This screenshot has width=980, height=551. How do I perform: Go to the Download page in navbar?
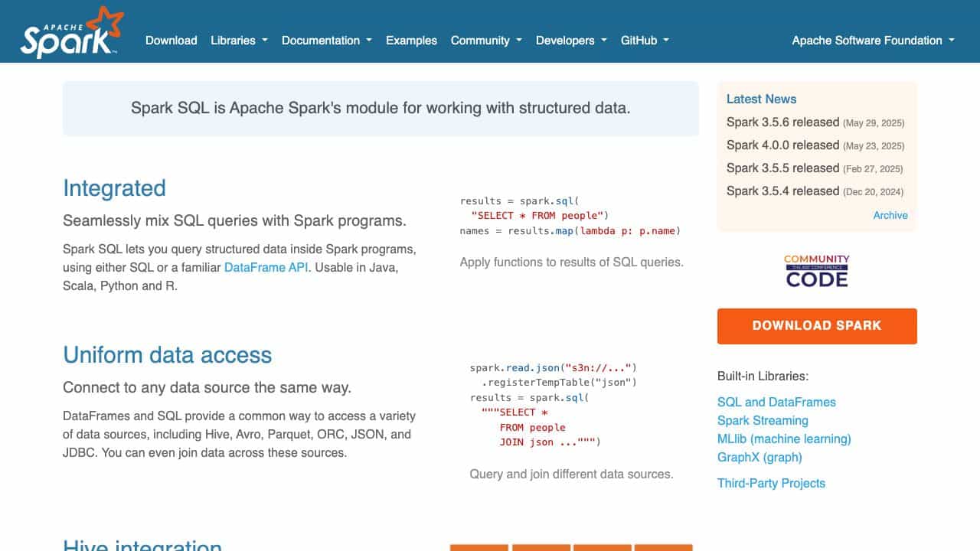171,41
